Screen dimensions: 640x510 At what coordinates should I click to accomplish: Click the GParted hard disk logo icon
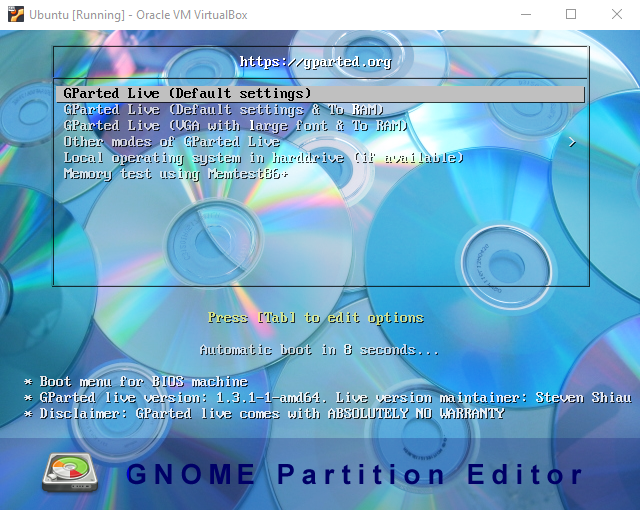[x=70, y=472]
